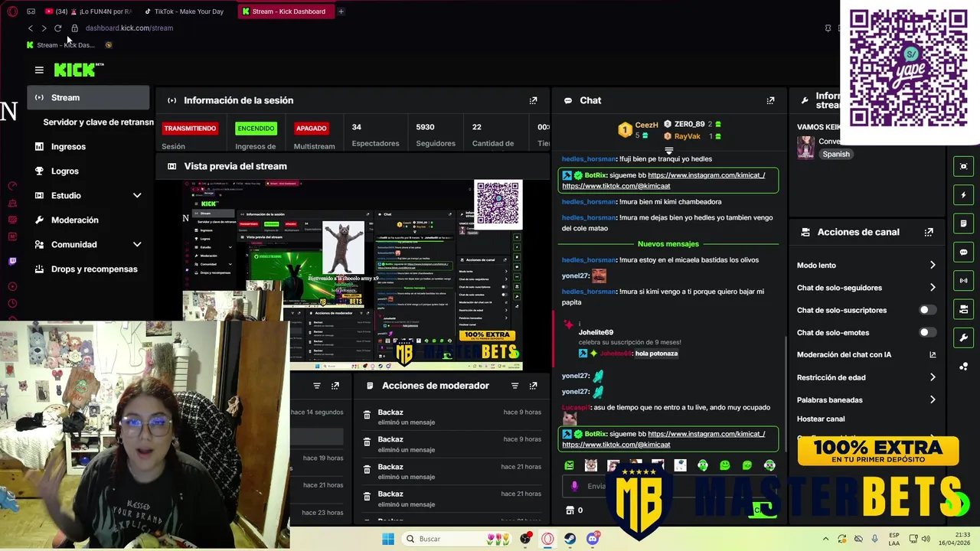Click the stream preview widget icon in right rail
Viewport: 980px width, 551px height.
click(x=964, y=166)
